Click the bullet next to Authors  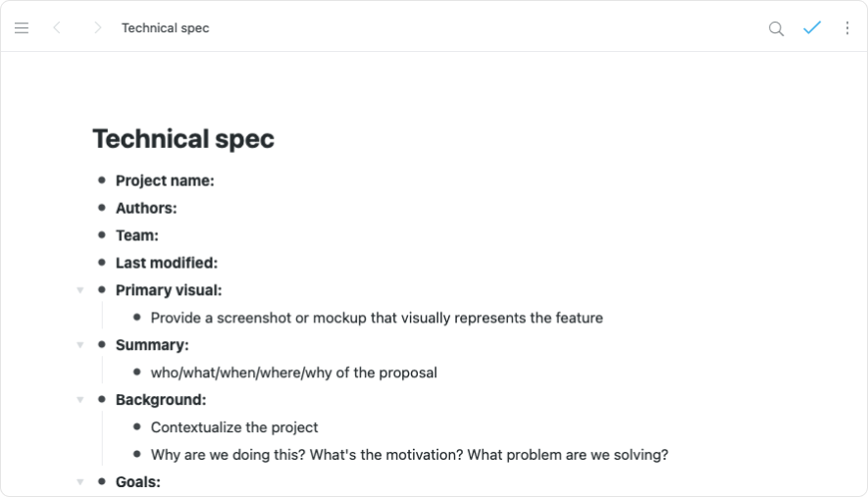point(102,208)
